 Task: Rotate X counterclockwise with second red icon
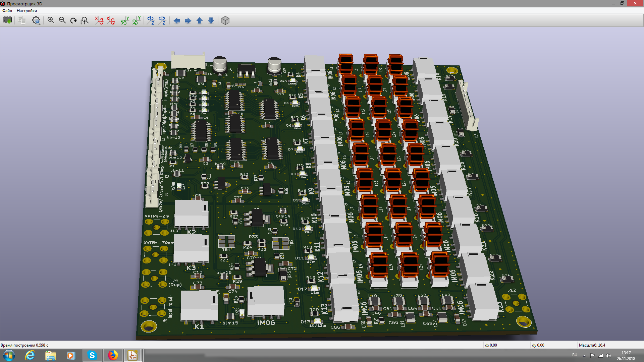[110, 20]
